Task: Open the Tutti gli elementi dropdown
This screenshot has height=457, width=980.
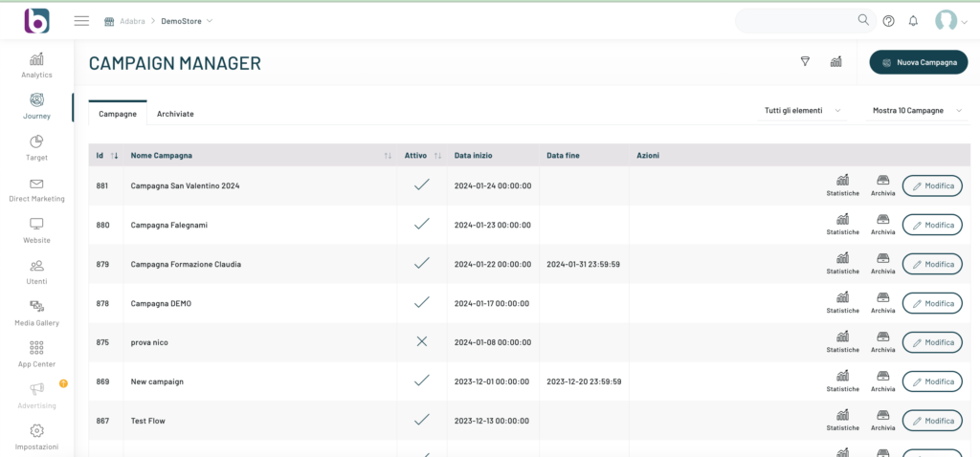Action: 802,111
